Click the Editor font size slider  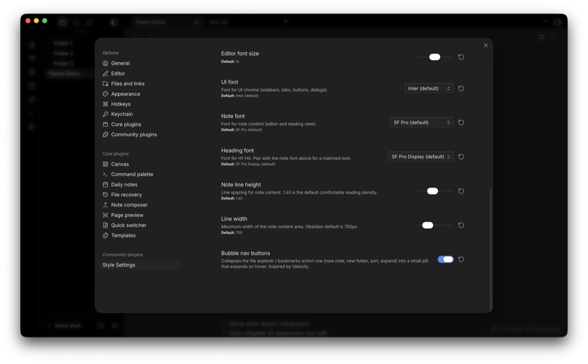[x=435, y=57]
